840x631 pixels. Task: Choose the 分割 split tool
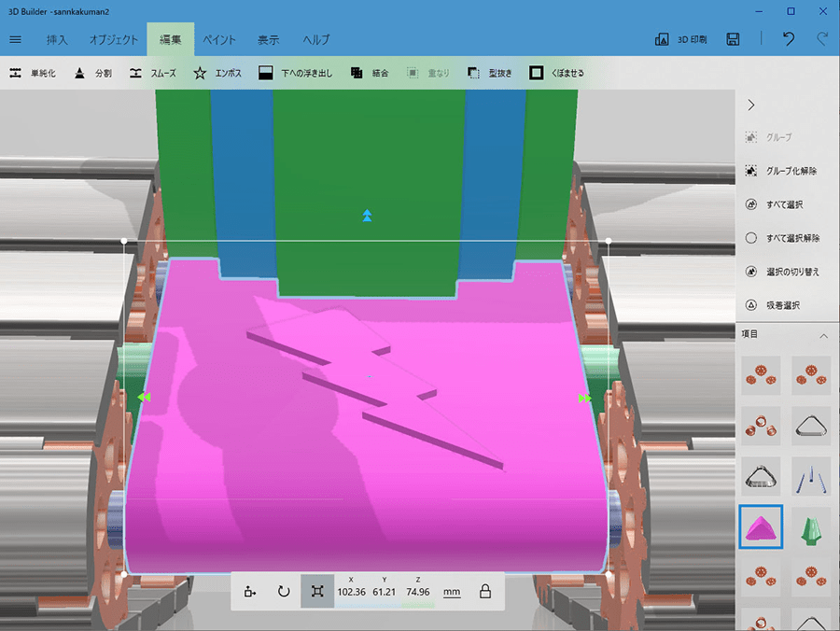pyautogui.click(x=92, y=74)
